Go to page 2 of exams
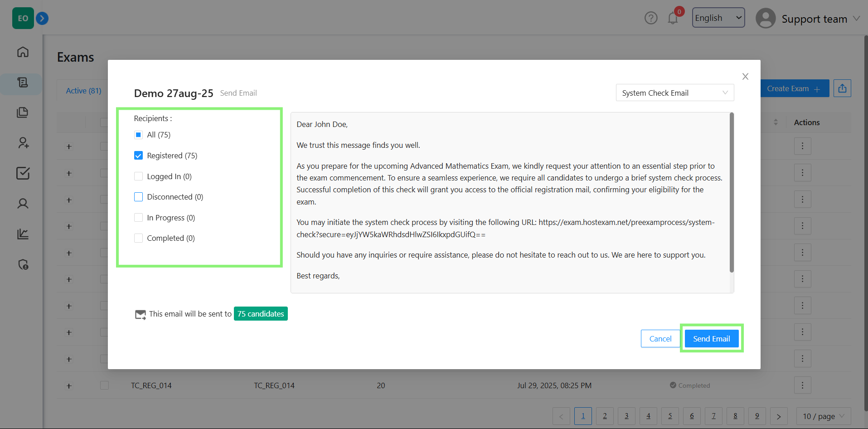Screen dimensions: 868x429 pyautogui.click(x=605, y=416)
